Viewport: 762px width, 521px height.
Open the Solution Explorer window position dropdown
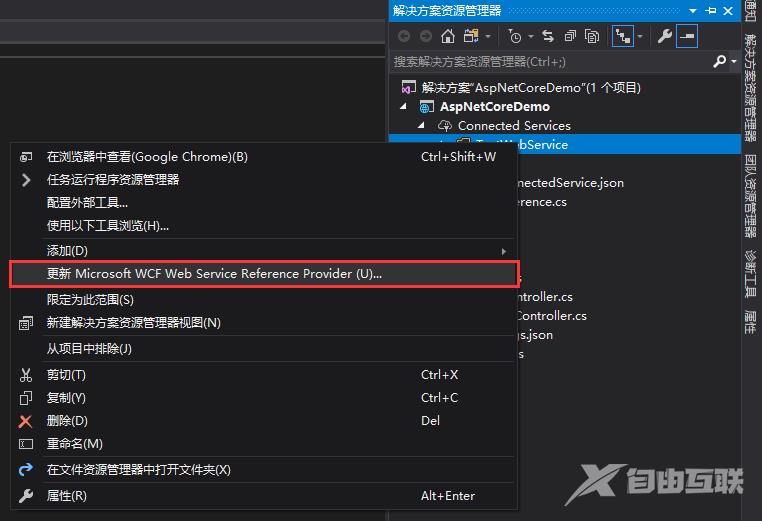click(693, 11)
